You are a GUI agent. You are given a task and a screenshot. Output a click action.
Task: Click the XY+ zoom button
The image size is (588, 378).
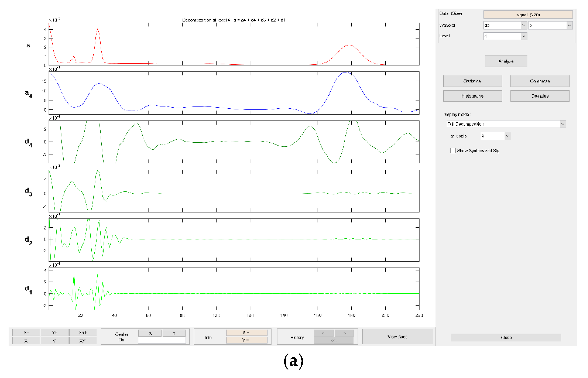tap(83, 333)
